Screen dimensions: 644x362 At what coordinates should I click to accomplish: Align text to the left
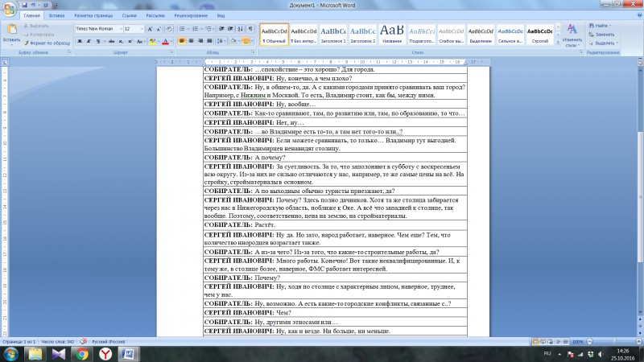click(x=182, y=41)
